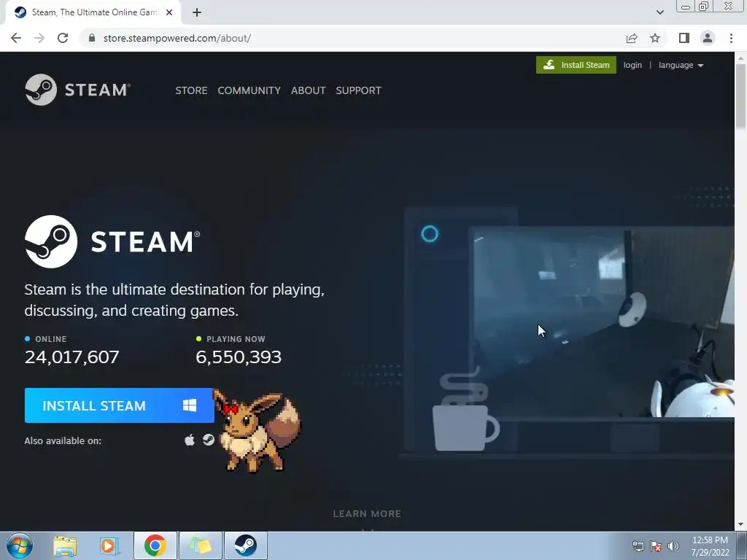Open the SUPPORT menu item
747x560 pixels.
pyautogui.click(x=358, y=90)
